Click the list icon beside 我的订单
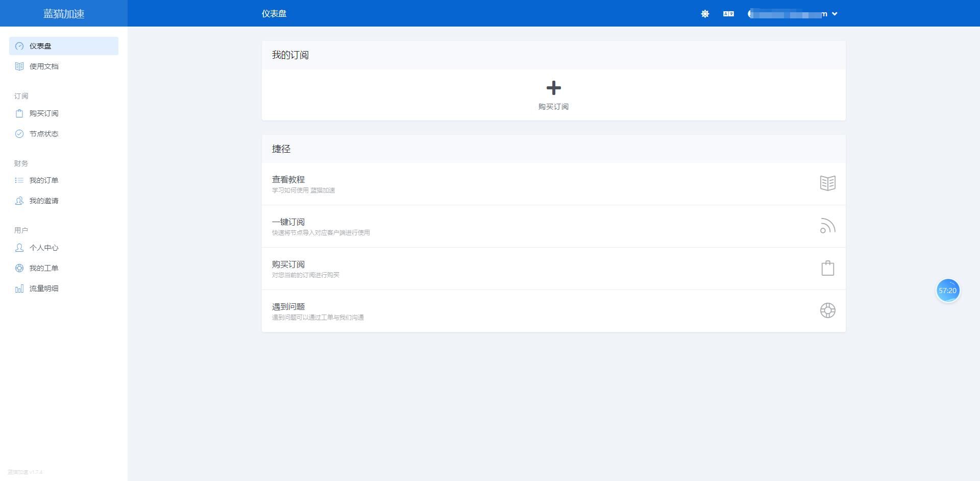The image size is (980, 481). [19, 180]
